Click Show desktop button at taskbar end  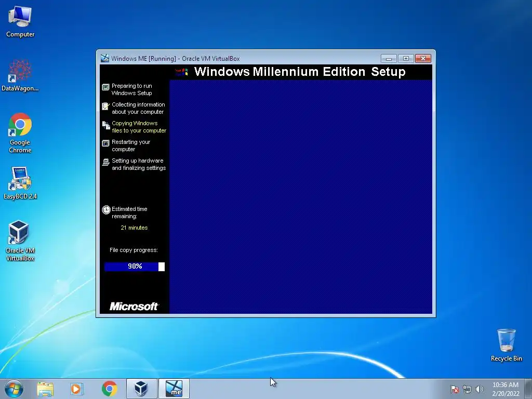[x=529, y=389]
